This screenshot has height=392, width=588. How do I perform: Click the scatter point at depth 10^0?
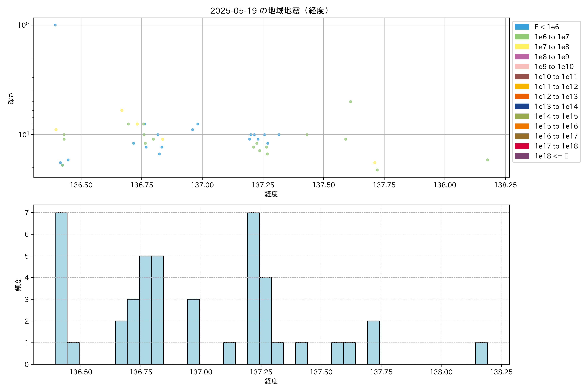tap(55, 25)
